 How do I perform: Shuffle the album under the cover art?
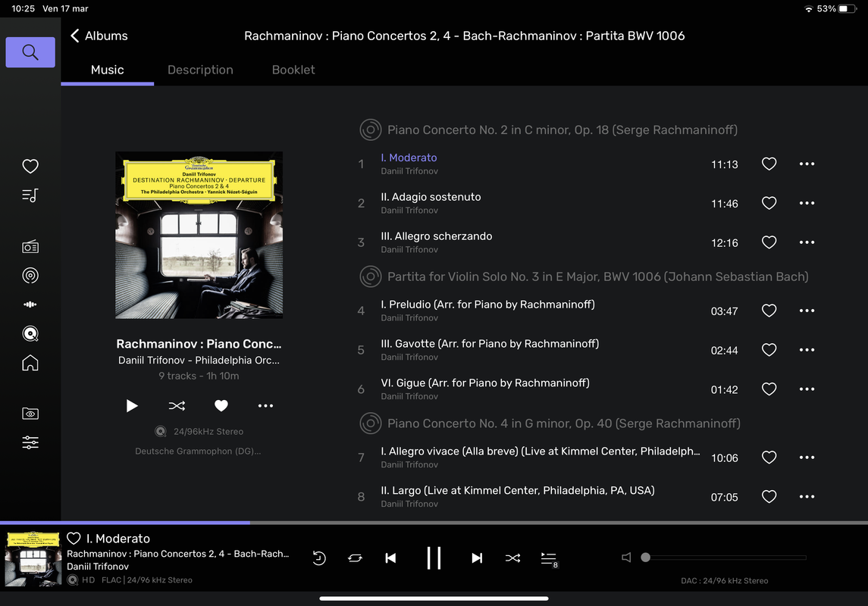click(177, 406)
